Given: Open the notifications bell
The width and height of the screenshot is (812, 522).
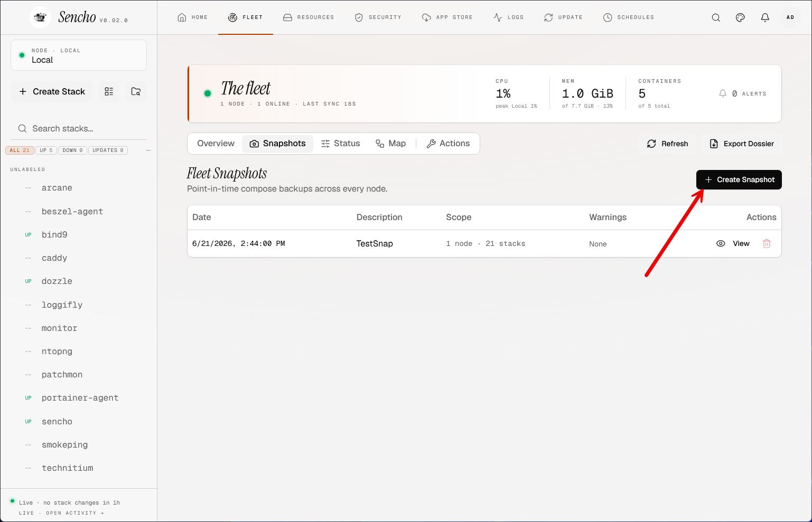Looking at the screenshot, I should pyautogui.click(x=765, y=17).
